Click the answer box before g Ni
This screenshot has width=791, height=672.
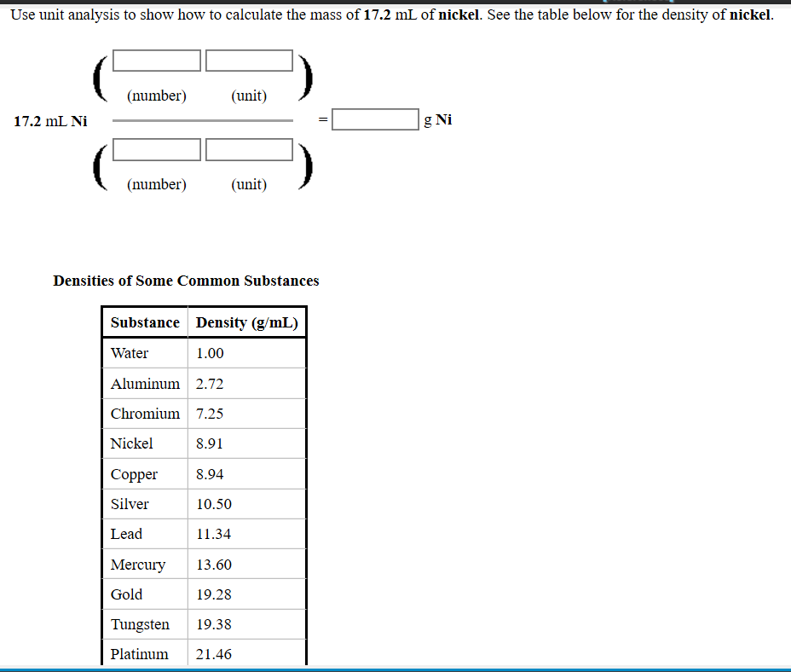(375, 119)
